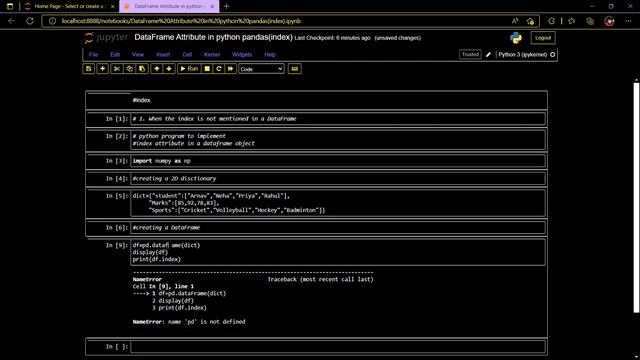Move selected cell down arrow
Image resolution: width=640 pixels, height=360 pixels.
click(169, 69)
